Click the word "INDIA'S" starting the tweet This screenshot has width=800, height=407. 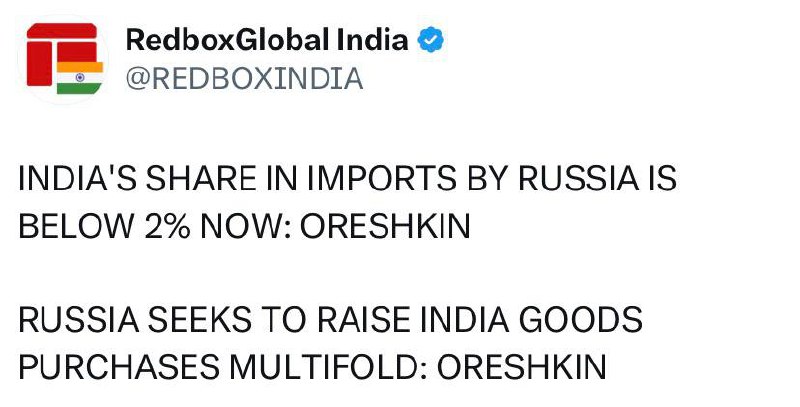[x=80, y=181]
